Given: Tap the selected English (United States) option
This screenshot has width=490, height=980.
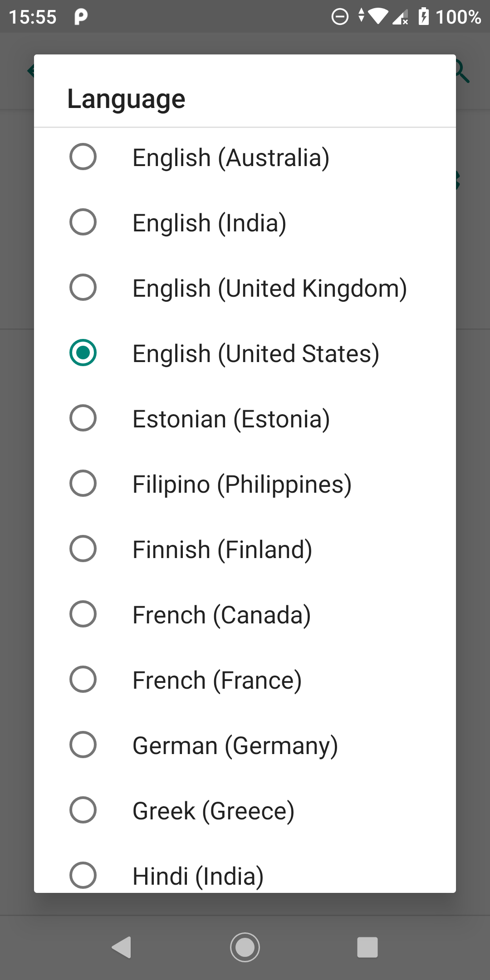Looking at the screenshot, I should 83,353.
